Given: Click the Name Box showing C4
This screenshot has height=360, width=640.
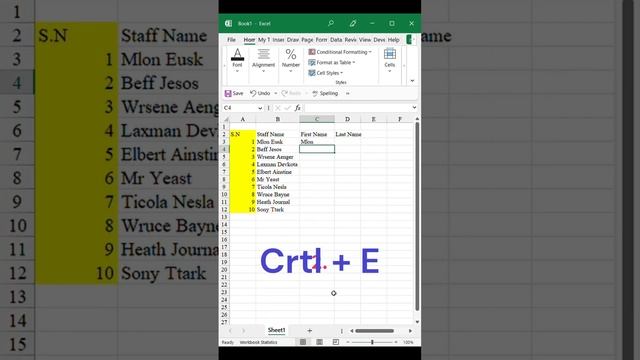Looking at the screenshot, I should tap(241, 108).
